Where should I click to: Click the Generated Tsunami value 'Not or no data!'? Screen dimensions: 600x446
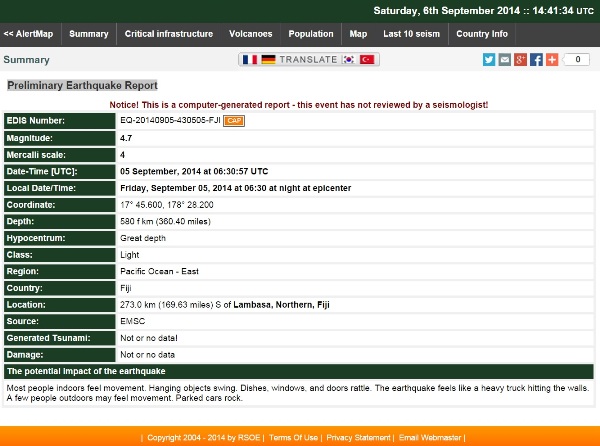point(148,338)
